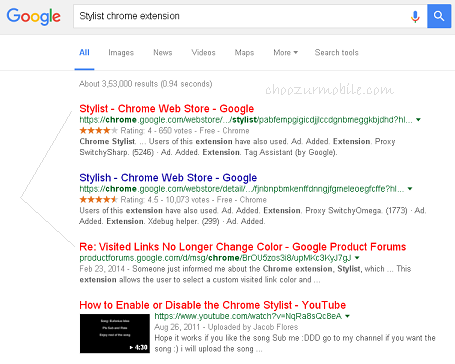Click About 3,53,000 results text
Screen dimensions: 455x364
[146, 84]
